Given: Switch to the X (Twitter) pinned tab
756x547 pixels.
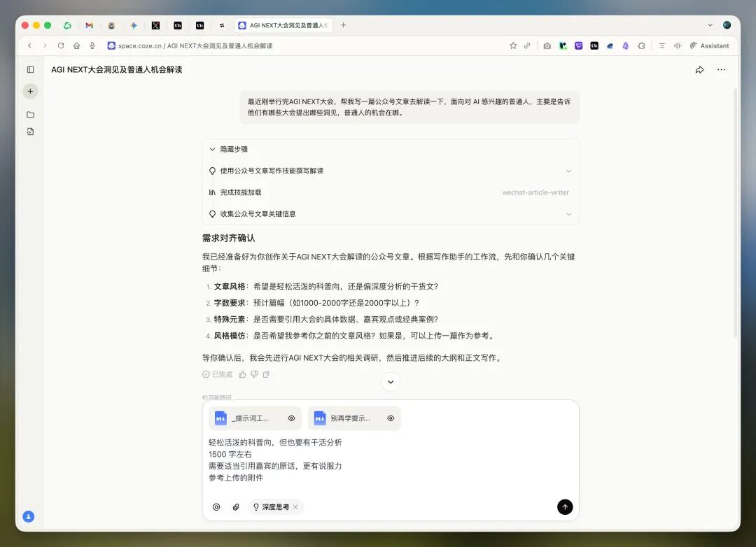Looking at the screenshot, I should pos(155,26).
